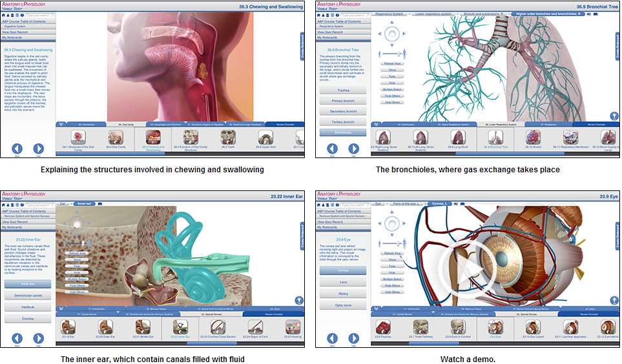Click the Back arrow in Inner Ear screen

(17, 338)
